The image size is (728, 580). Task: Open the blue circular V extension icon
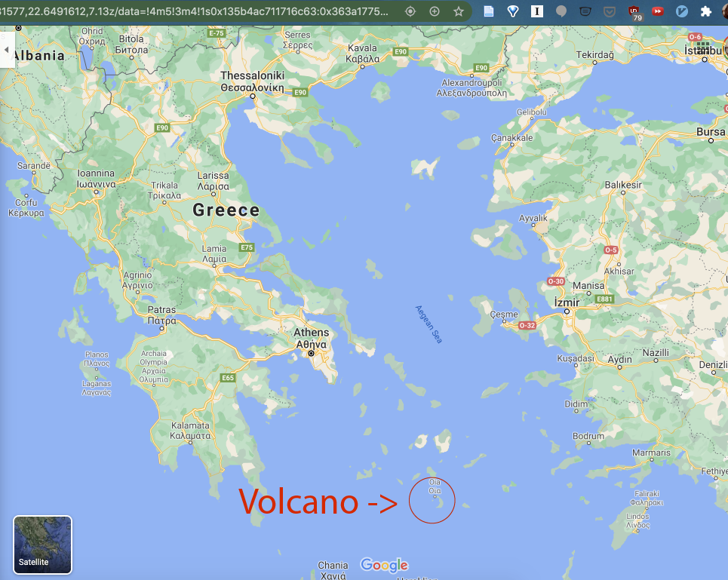tap(681, 11)
